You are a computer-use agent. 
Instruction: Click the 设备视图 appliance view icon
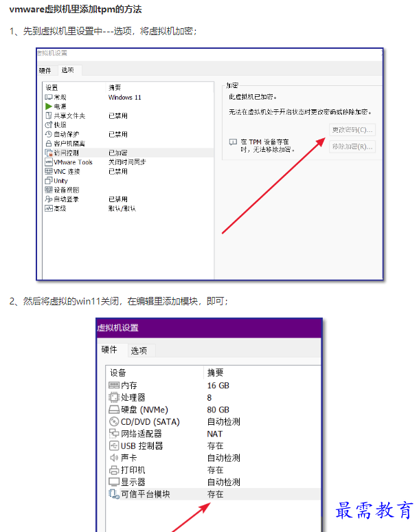(49, 190)
